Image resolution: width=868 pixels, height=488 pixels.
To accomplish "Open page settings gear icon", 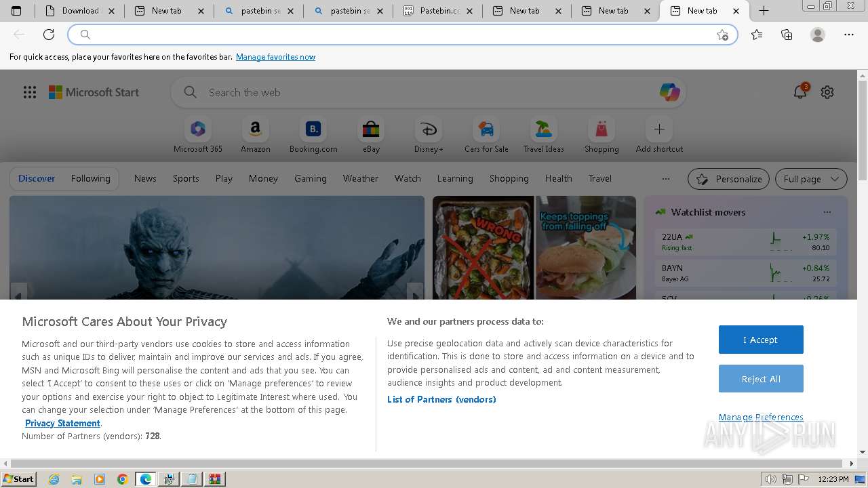I will [827, 92].
